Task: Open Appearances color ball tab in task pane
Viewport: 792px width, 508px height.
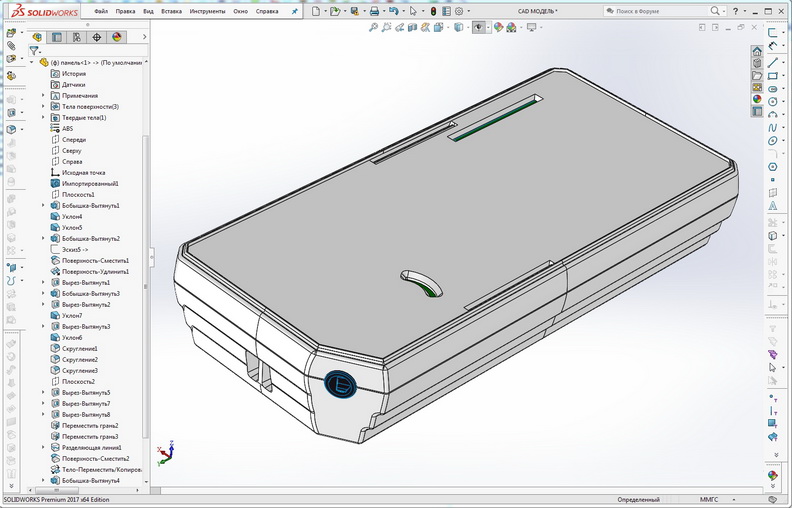Action: pyautogui.click(x=757, y=99)
